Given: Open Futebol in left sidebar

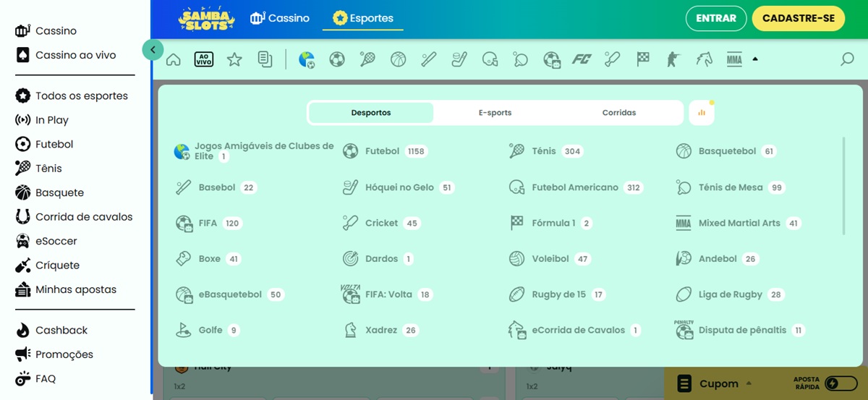Looking at the screenshot, I should [x=44, y=144].
